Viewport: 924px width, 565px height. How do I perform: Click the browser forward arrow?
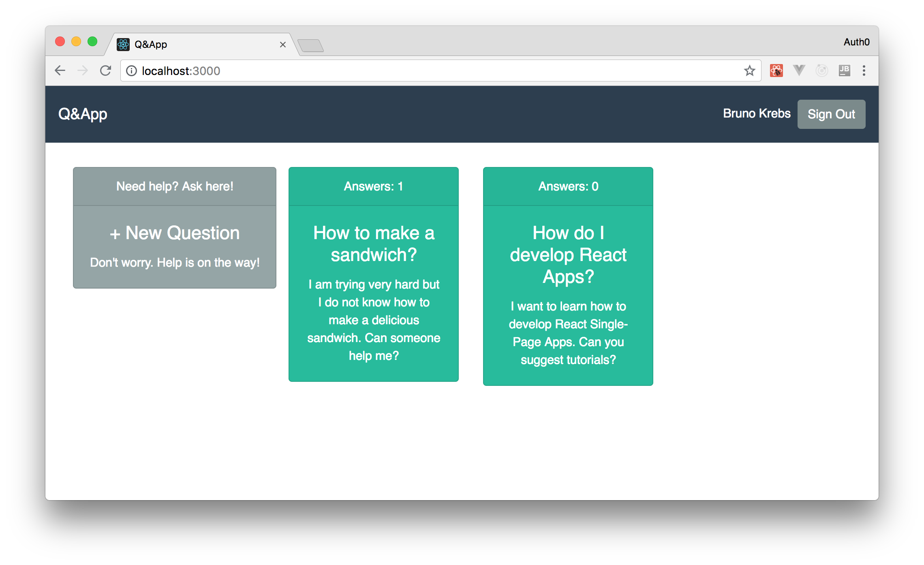(83, 71)
